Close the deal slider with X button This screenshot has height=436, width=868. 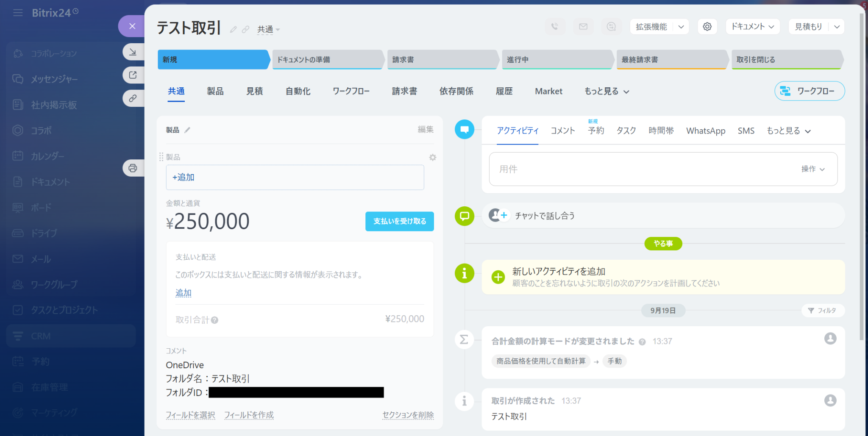pyautogui.click(x=132, y=26)
